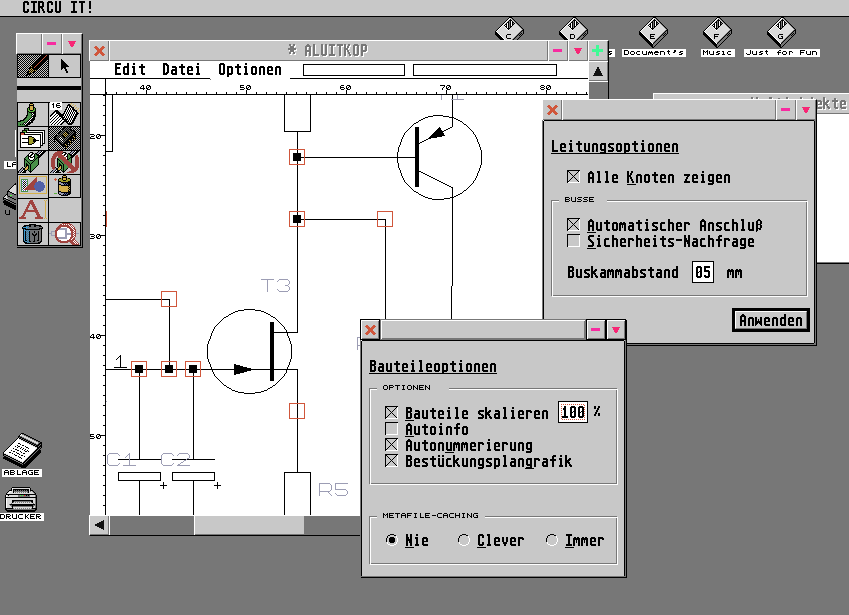The height and width of the screenshot is (615, 849).
Task: Toggle Bauteile skalieren checkbox
Action: [391, 413]
